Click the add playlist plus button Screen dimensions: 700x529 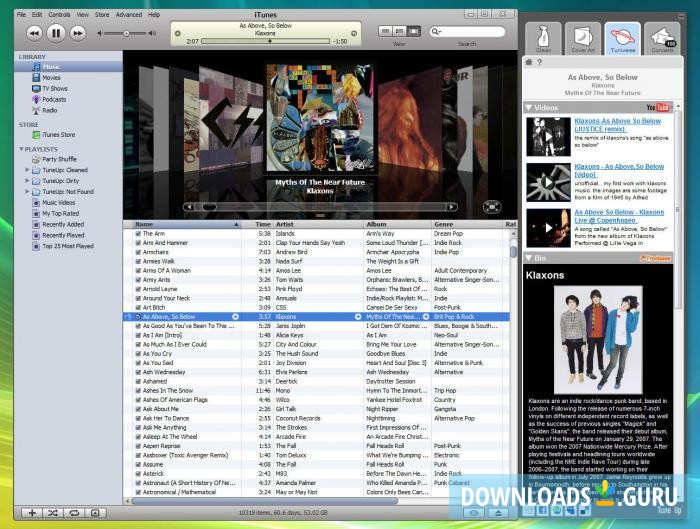point(32,513)
